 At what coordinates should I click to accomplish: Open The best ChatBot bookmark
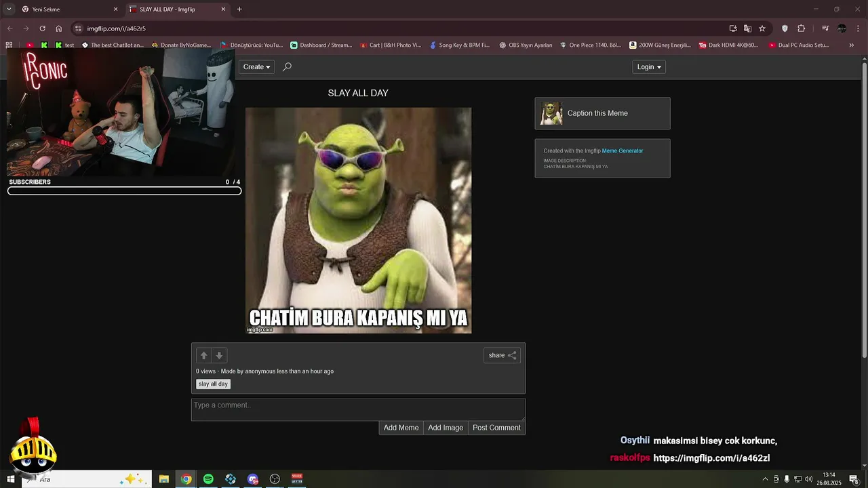[x=113, y=45]
